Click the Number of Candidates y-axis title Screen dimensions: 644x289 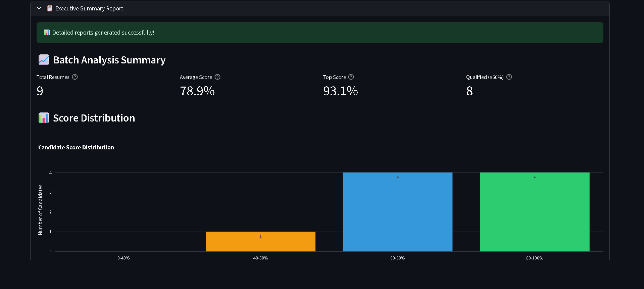[40, 210]
